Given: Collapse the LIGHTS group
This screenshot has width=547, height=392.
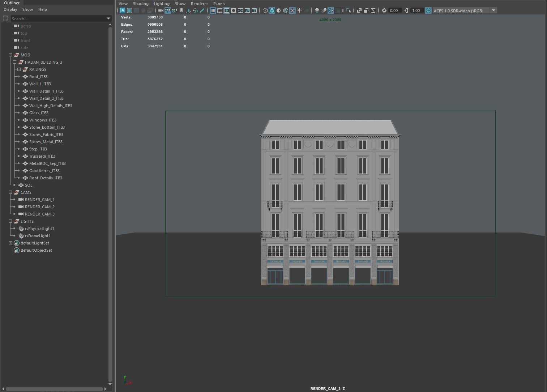Looking at the screenshot, I should point(10,221).
